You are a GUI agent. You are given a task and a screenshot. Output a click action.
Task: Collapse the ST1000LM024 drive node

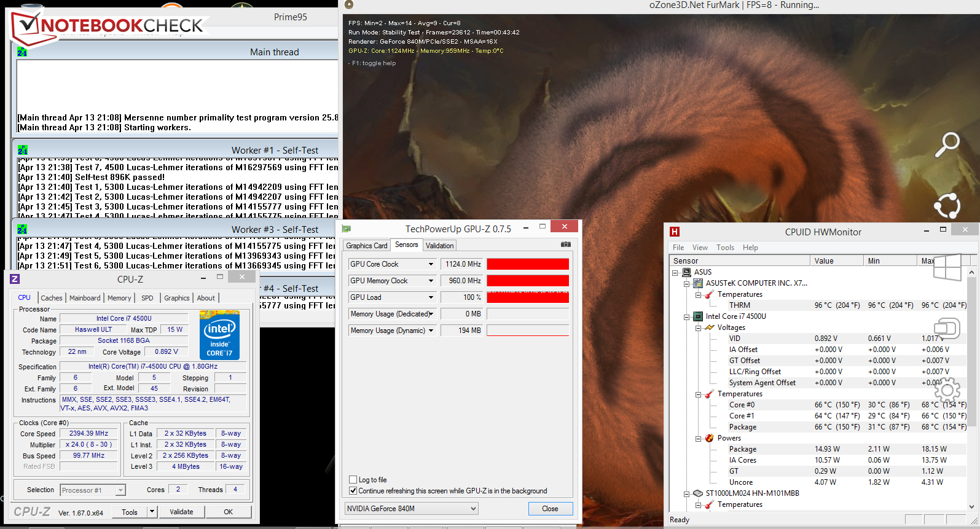(687, 493)
